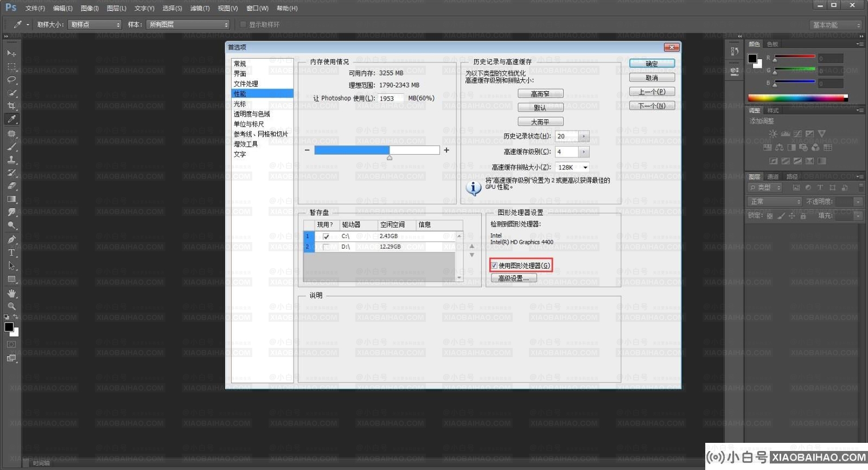Uncheck 使用图形处理器(G) checkbox

tap(494, 265)
